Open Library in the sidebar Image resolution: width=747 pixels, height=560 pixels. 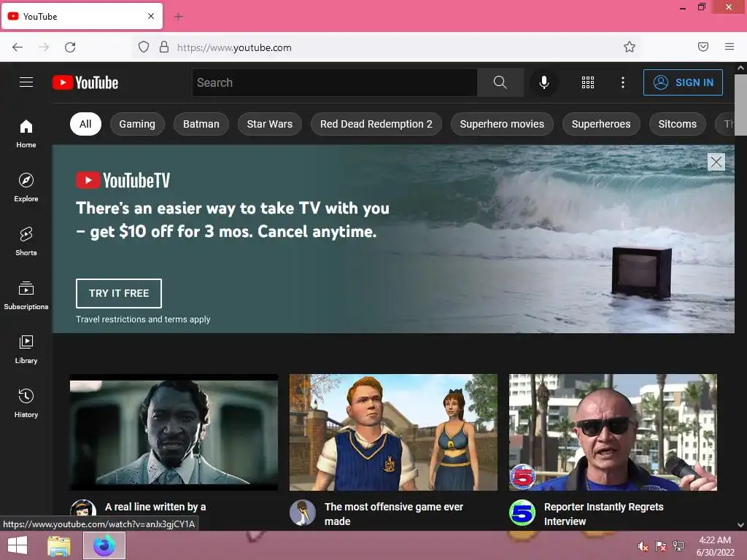pos(26,349)
